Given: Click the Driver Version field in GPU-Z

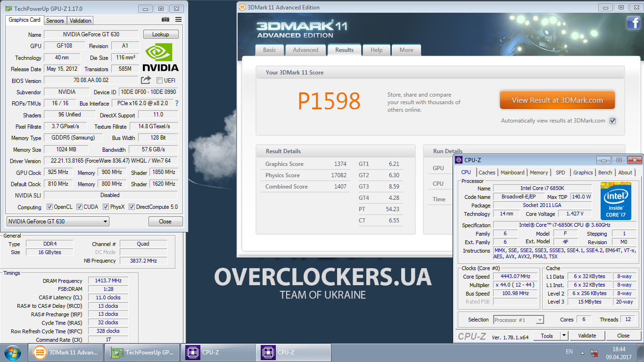Looking at the screenshot, I should pyautogui.click(x=111, y=161).
